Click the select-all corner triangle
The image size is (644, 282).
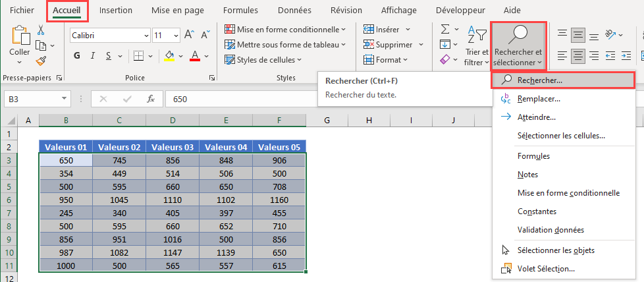[x=12, y=121]
